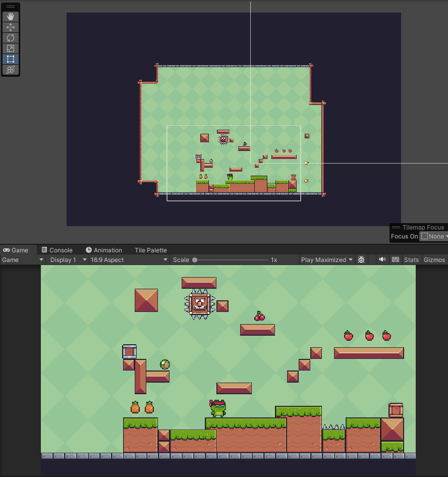This screenshot has width=448, height=477.
Task: Click the cherries pickup in Game view
Action: (259, 316)
